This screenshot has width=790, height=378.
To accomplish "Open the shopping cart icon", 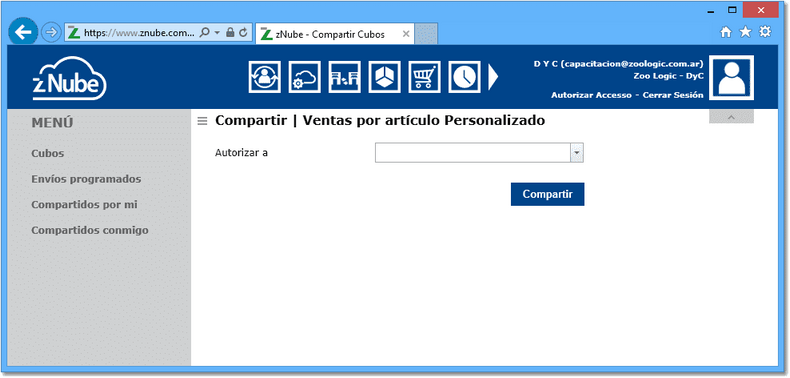I will [x=424, y=77].
